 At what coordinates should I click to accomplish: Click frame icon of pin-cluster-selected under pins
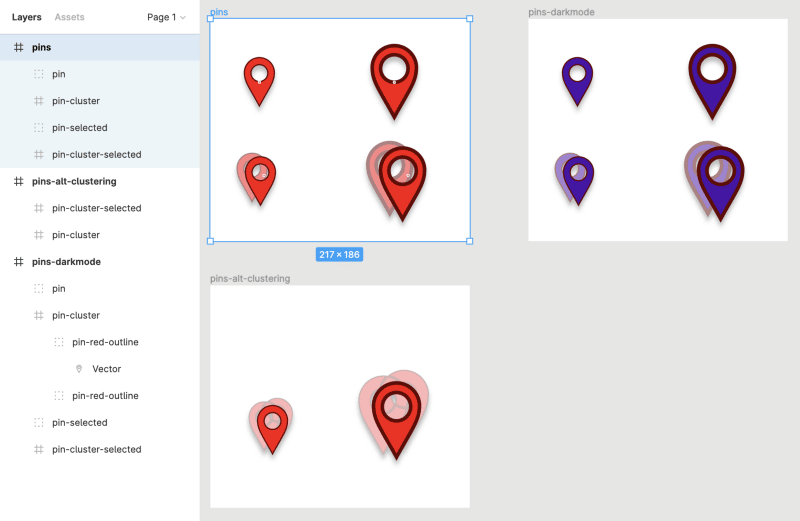pyautogui.click(x=39, y=155)
